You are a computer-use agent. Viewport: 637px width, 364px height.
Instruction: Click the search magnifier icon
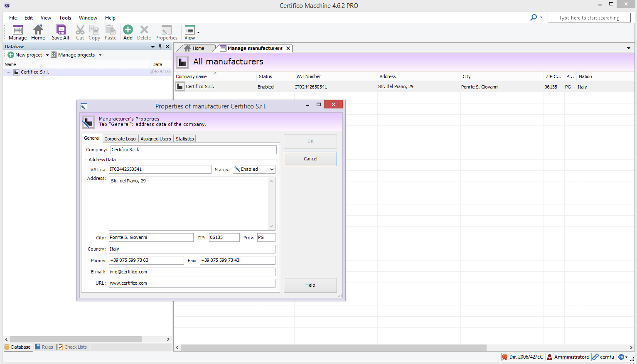coord(534,17)
